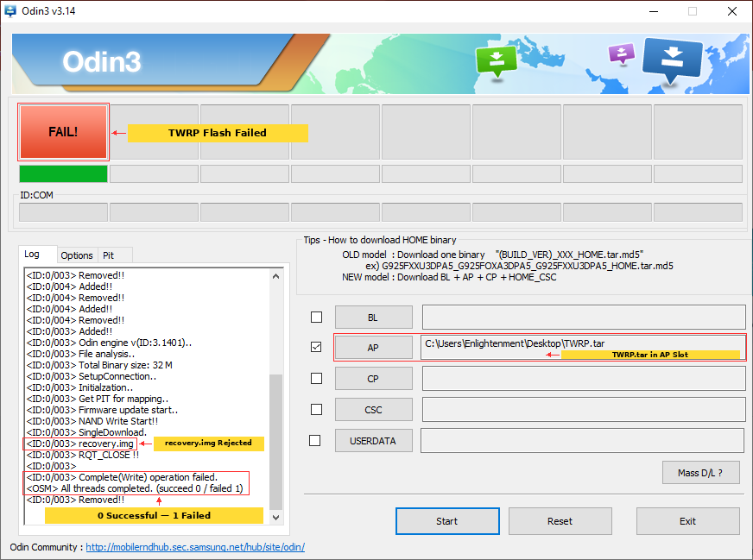This screenshot has width=753, height=560.
Task: Click the CSC file path field
Action: pos(584,409)
